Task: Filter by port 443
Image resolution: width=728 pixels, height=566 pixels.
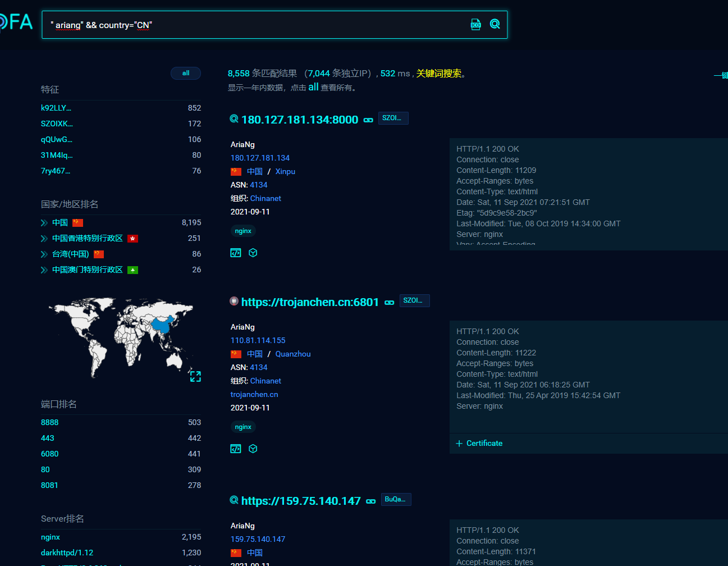Action: (48, 438)
